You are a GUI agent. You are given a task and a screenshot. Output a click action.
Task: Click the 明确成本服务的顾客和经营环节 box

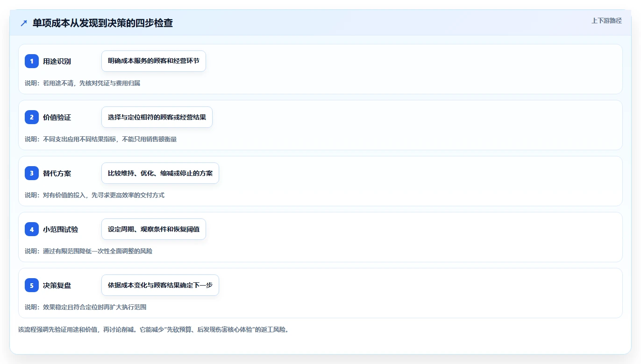154,61
